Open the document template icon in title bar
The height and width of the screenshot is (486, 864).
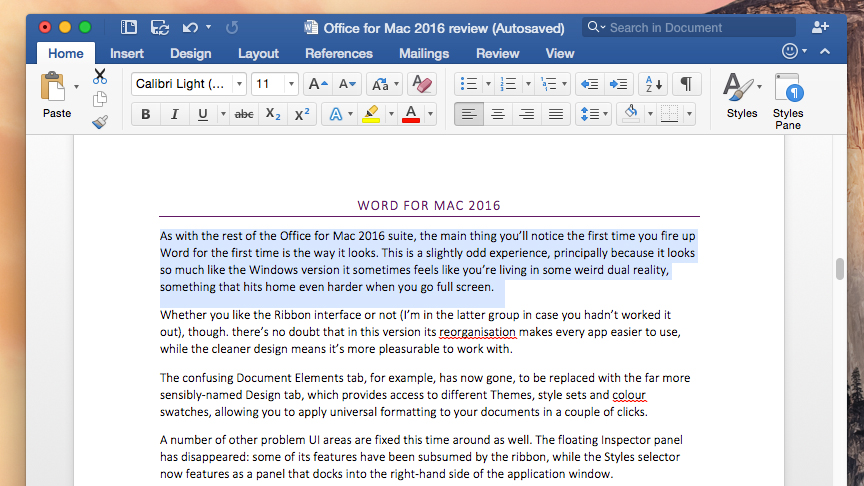[x=129, y=28]
